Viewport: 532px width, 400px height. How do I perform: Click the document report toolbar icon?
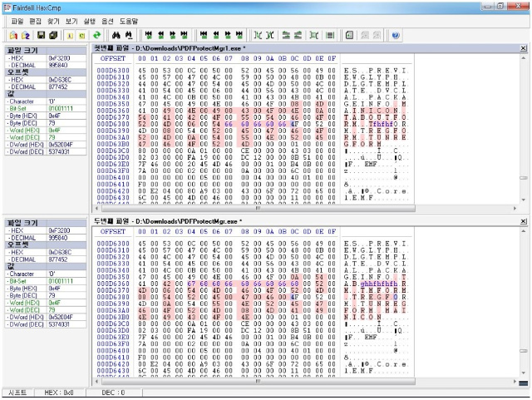pyautogui.click(x=349, y=35)
